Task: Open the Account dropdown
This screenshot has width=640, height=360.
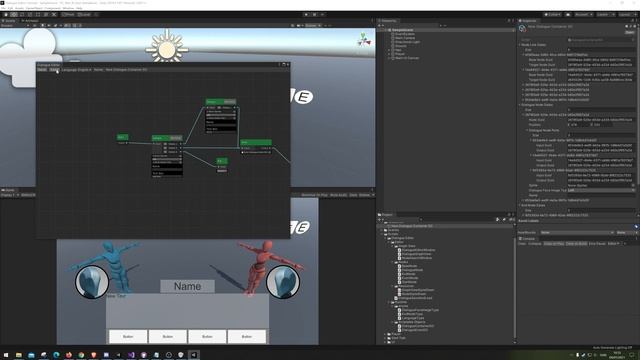Action: click(584, 14)
